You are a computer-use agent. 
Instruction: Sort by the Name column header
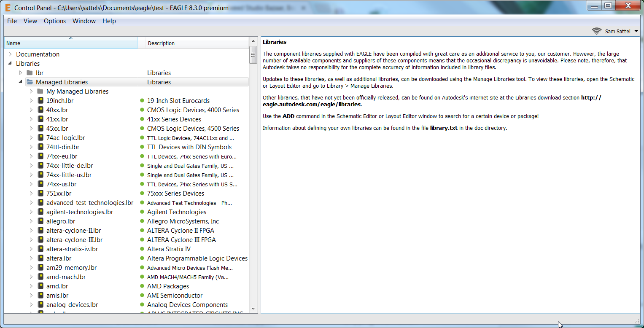(x=71, y=43)
